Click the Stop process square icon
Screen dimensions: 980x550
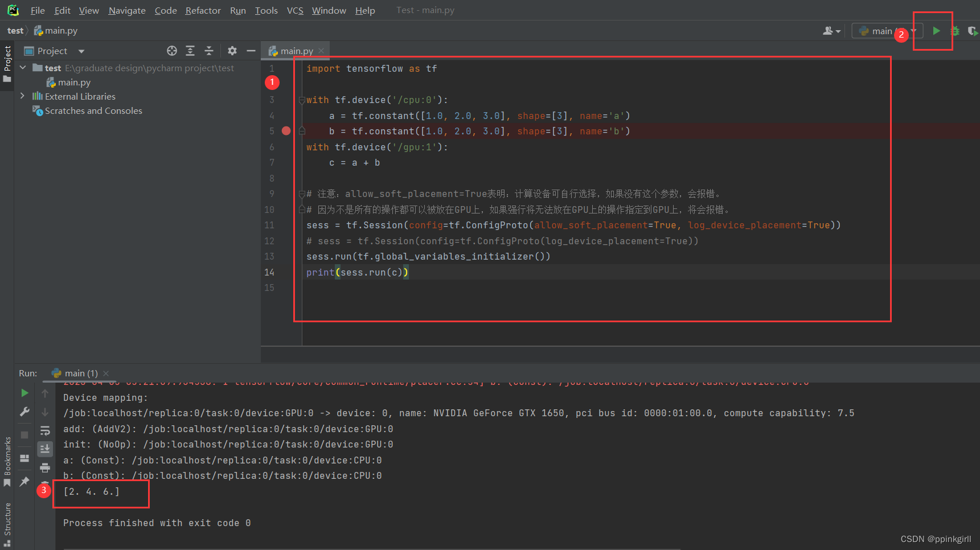coord(24,434)
